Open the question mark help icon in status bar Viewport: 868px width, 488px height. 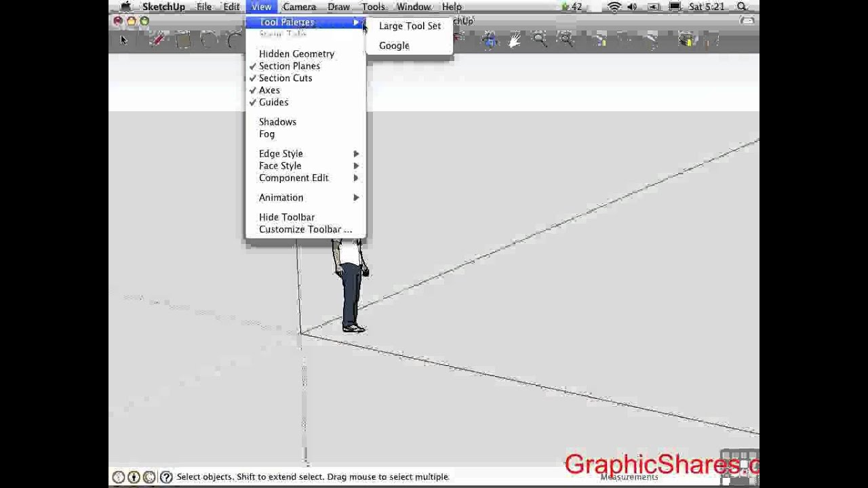click(166, 477)
